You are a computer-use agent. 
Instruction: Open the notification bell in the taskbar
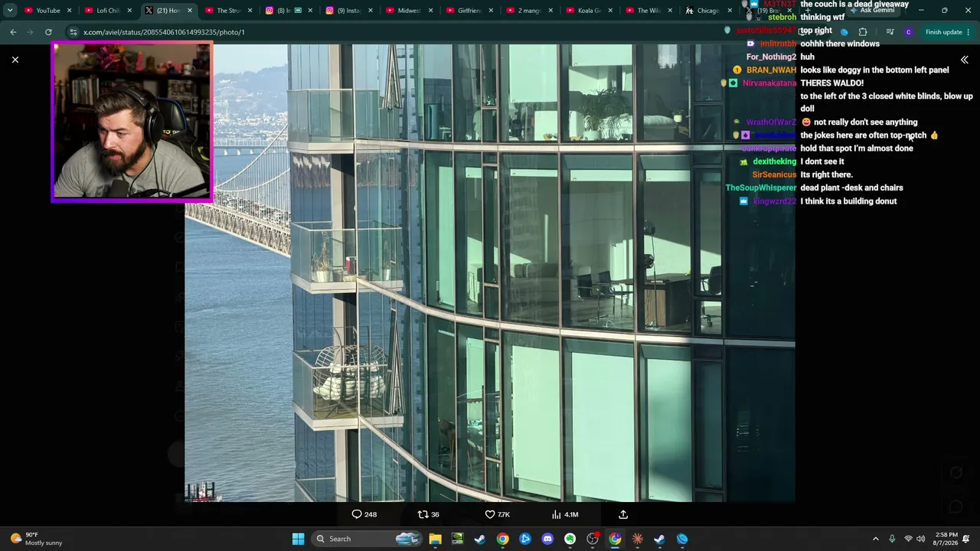pos(967,539)
